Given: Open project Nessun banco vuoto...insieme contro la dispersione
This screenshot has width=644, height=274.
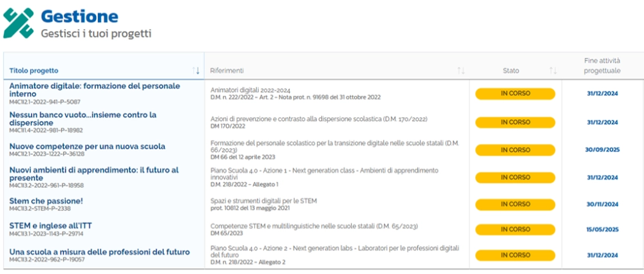Looking at the screenshot, I should coord(82,118).
